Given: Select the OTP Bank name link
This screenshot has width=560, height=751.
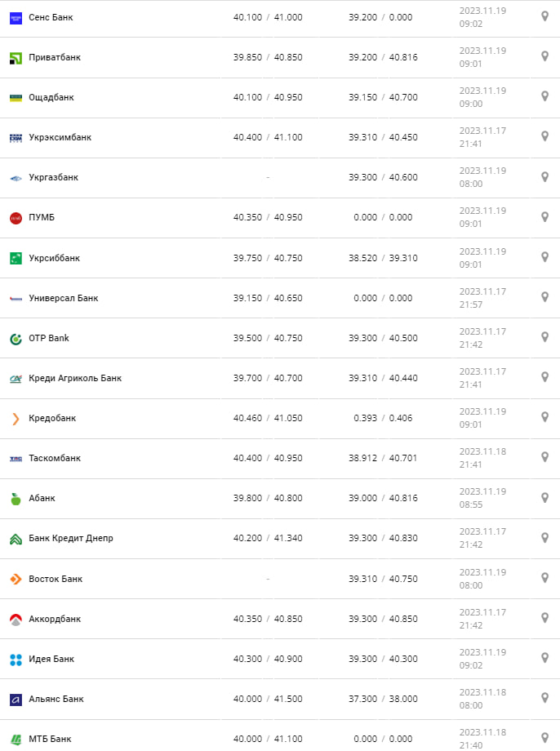Looking at the screenshot, I should (49, 338).
